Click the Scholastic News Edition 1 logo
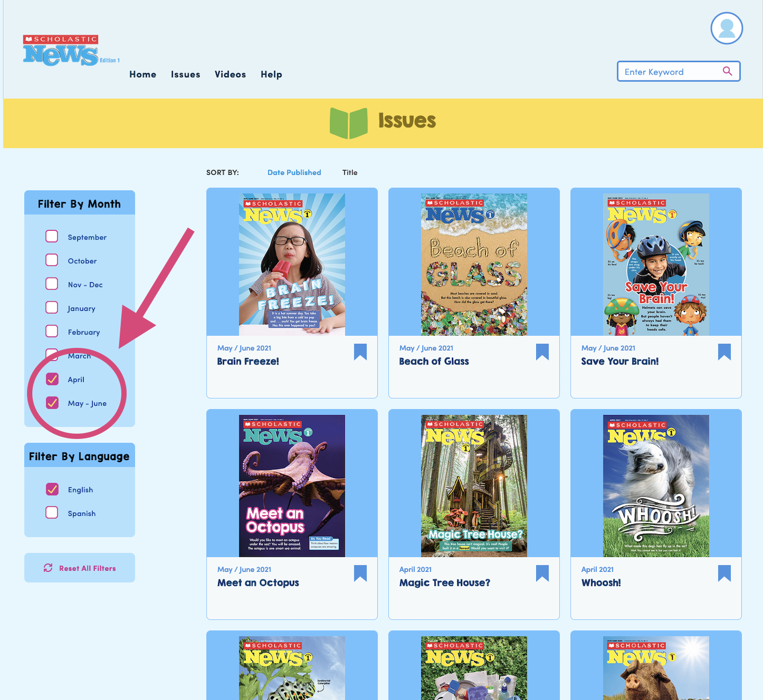763x700 pixels. pos(72,50)
